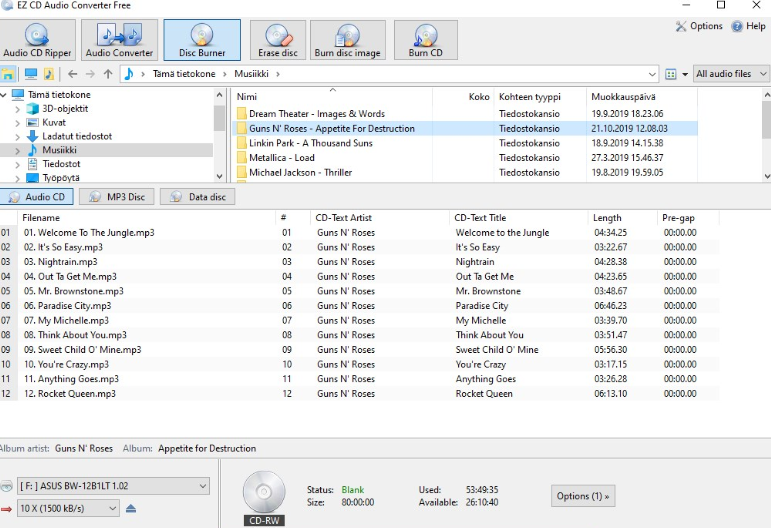Select Guns N' Roses - Appetite For Destruction folder

point(331,128)
